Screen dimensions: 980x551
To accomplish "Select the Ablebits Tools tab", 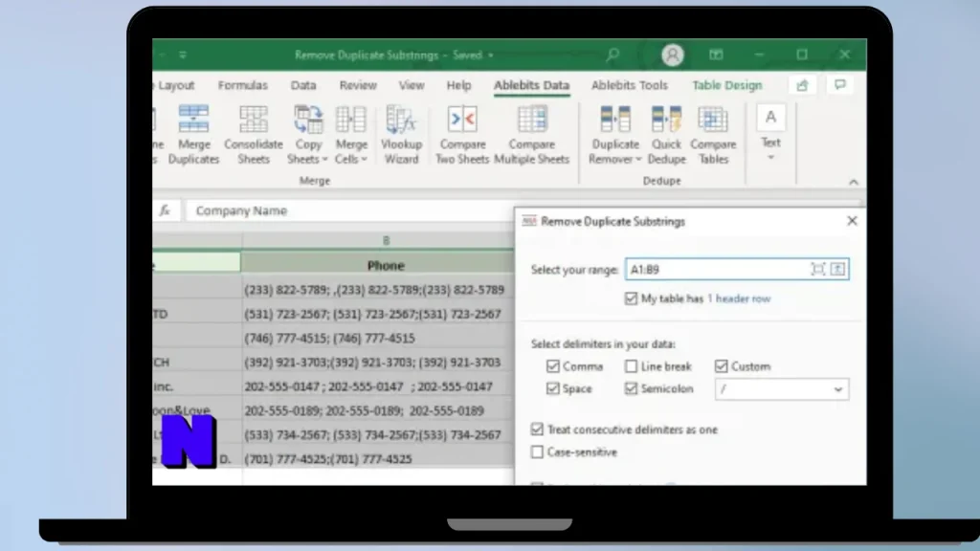I will click(x=630, y=85).
